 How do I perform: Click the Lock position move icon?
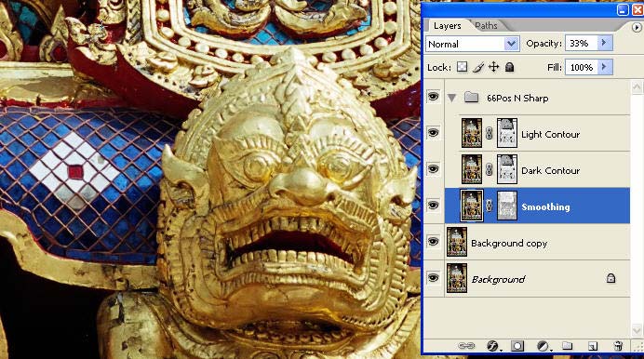point(493,67)
